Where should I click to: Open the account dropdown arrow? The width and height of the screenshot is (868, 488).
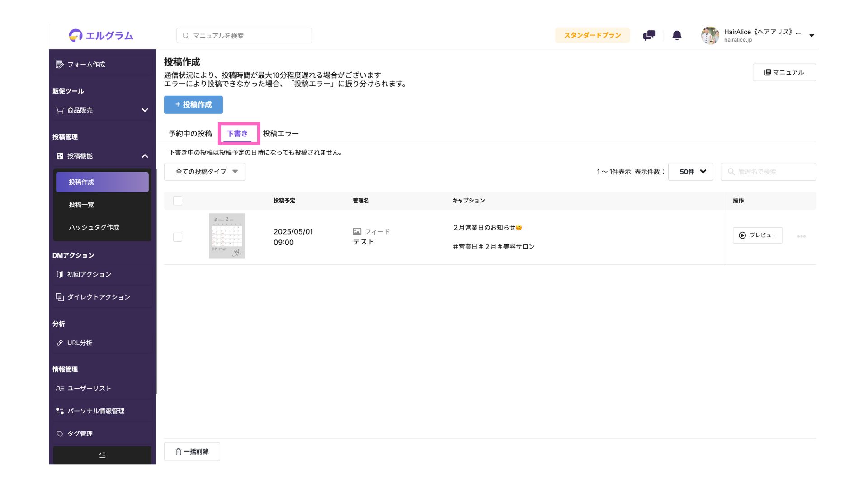tap(811, 35)
